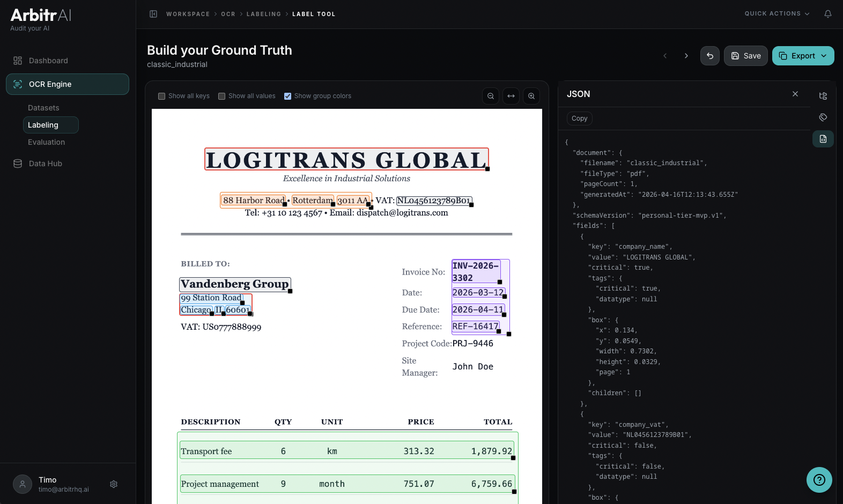The width and height of the screenshot is (843, 504).
Task: Click the ArbitrAI logo
Action: click(41, 15)
